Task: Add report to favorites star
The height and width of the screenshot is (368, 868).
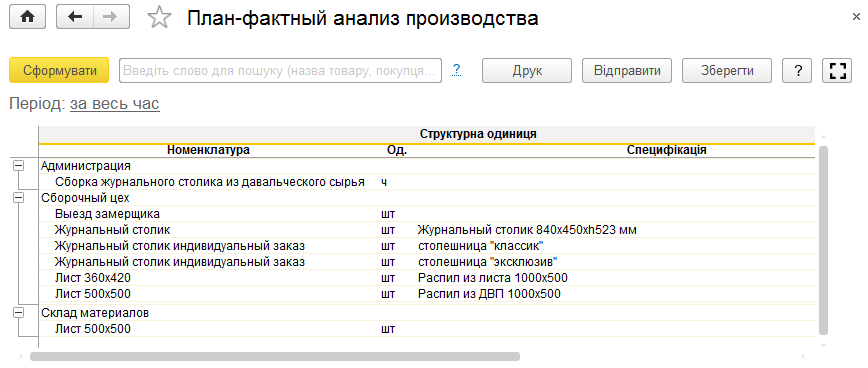Action: 159,18
